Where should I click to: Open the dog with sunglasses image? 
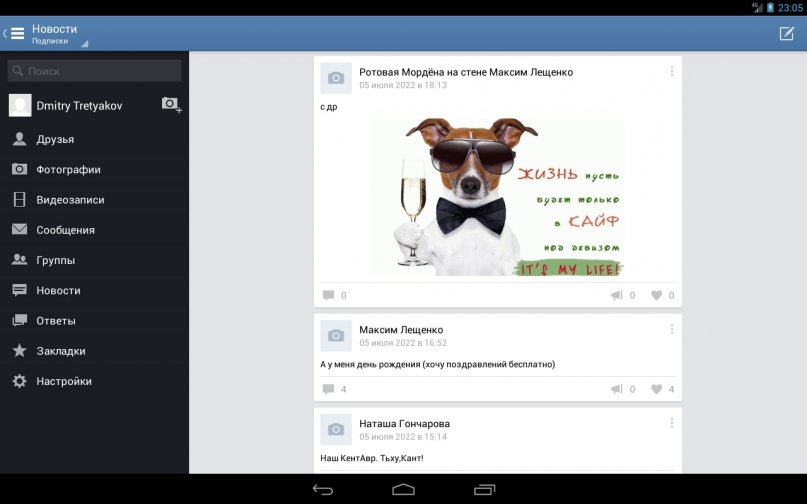click(498, 197)
